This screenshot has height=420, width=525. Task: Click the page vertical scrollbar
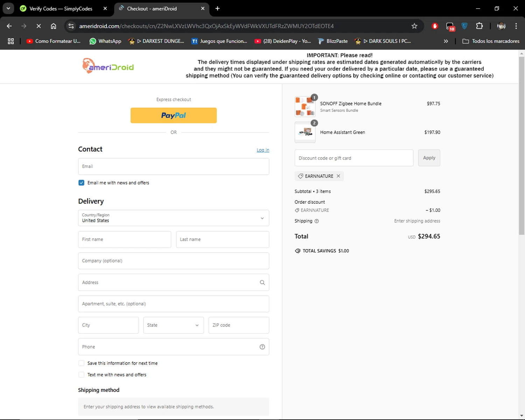521,145
